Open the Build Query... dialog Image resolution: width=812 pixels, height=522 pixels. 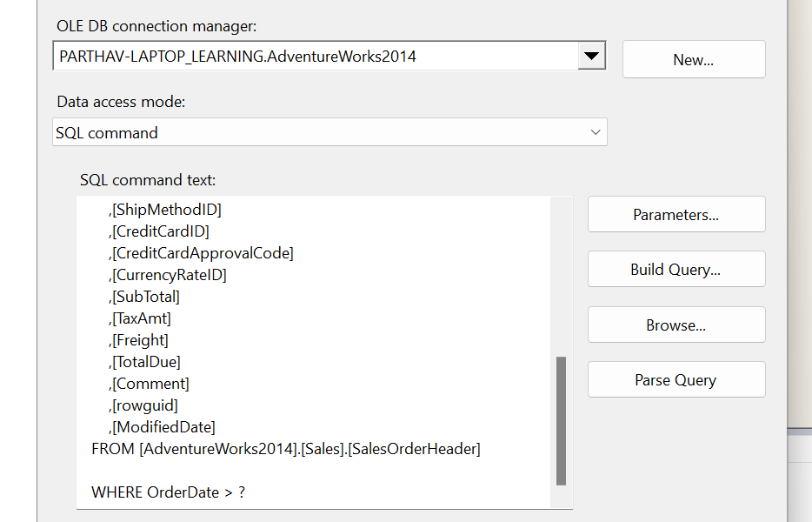(676, 269)
